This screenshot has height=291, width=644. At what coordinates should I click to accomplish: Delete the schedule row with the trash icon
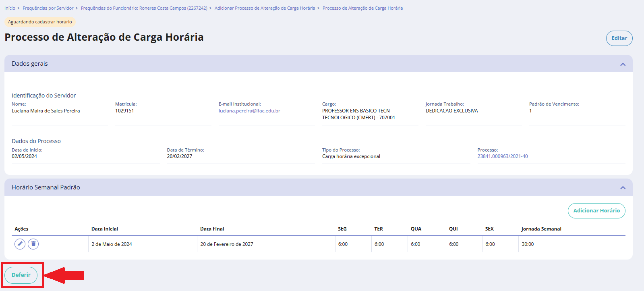point(33,244)
